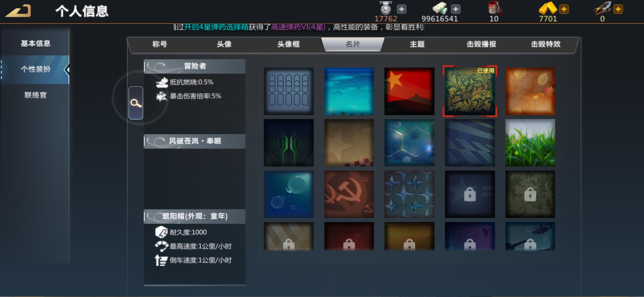
Task: Click the red paint bucket icon
Action: click(495, 8)
